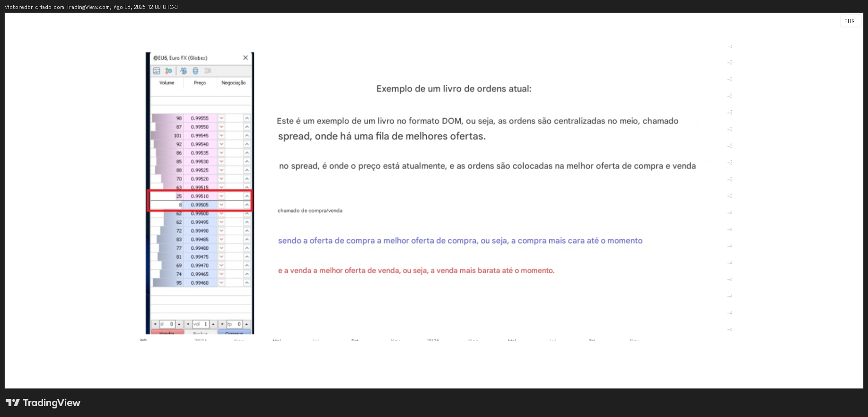Select the volume cell showing 98
The height and width of the screenshot is (417, 868).
[167, 118]
